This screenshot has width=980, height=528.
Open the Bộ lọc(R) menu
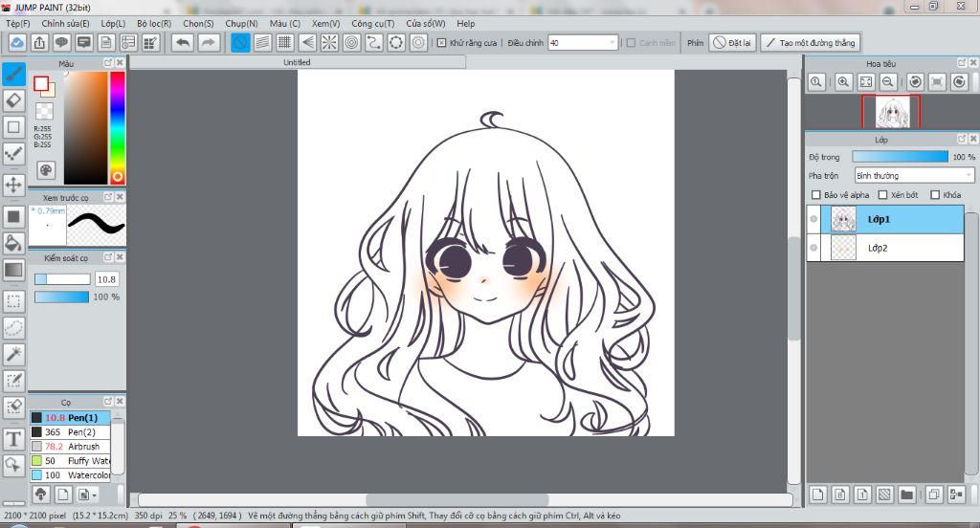pos(154,23)
